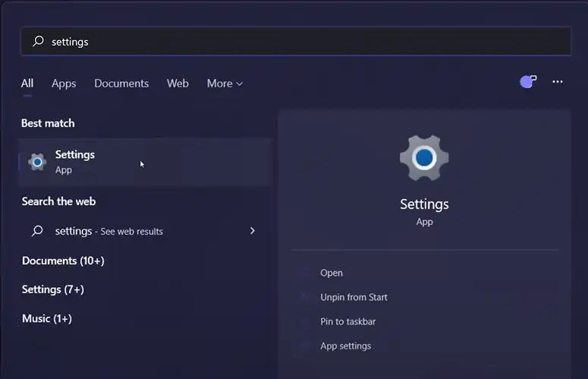The image size is (588, 379).
Task: Expand web results using the chevron arrow
Action: [x=253, y=231]
